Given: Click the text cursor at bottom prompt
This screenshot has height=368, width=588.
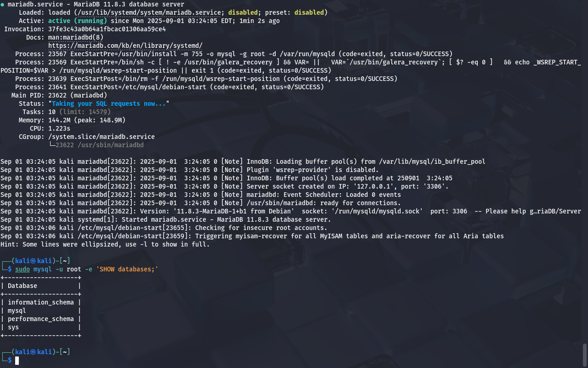Looking at the screenshot, I should 17,360.
